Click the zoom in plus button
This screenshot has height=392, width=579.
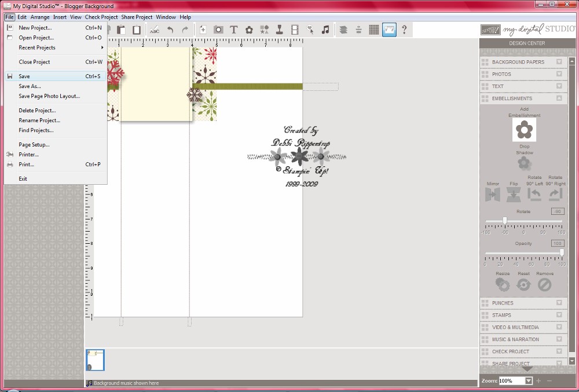pyautogui.click(x=538, y=381)
